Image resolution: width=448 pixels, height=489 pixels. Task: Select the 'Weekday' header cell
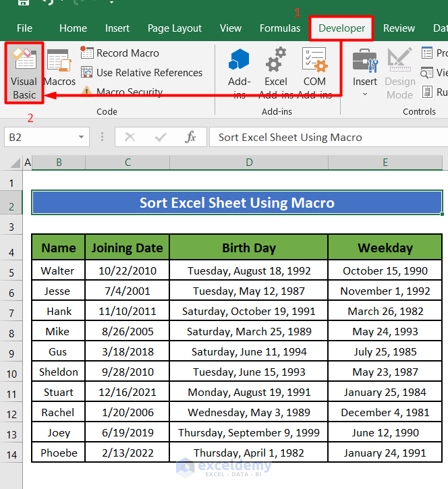tap(385, 248)
